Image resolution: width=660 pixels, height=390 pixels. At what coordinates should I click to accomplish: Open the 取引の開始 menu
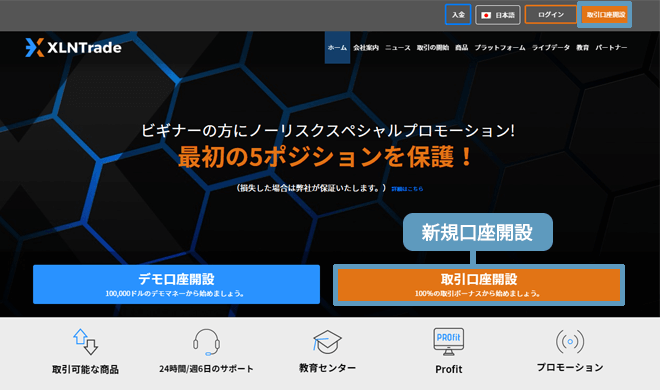pyautogui.click(x=433, y=48)
